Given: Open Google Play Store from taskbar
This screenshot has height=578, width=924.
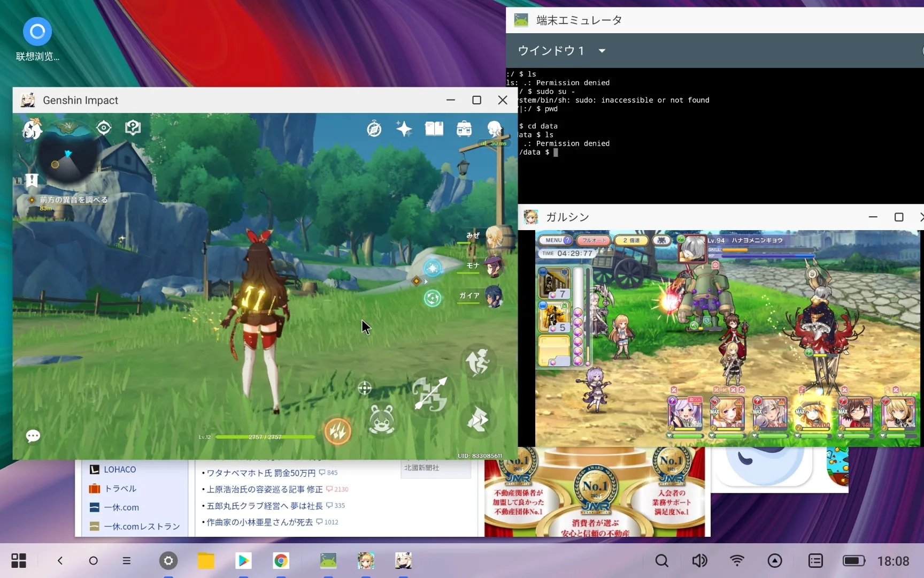Looking at the screenshot, I should point(243,561).
